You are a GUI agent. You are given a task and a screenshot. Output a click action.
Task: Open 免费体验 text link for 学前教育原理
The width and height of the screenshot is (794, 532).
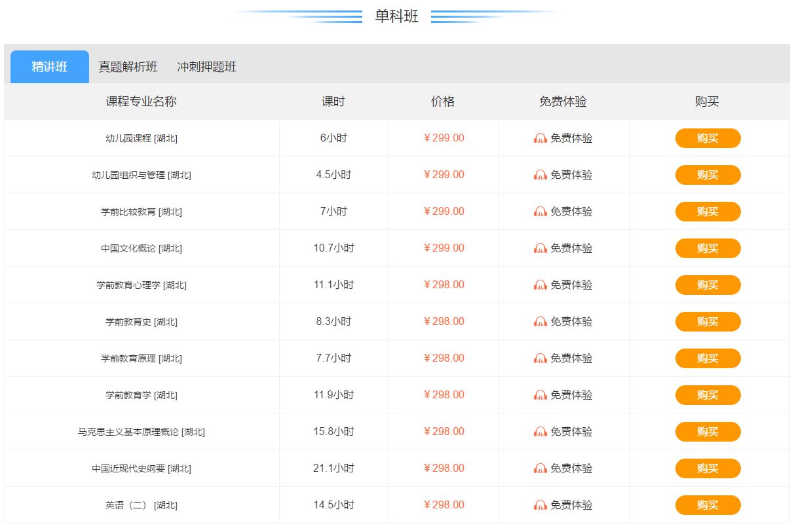(x=571, y=358)
